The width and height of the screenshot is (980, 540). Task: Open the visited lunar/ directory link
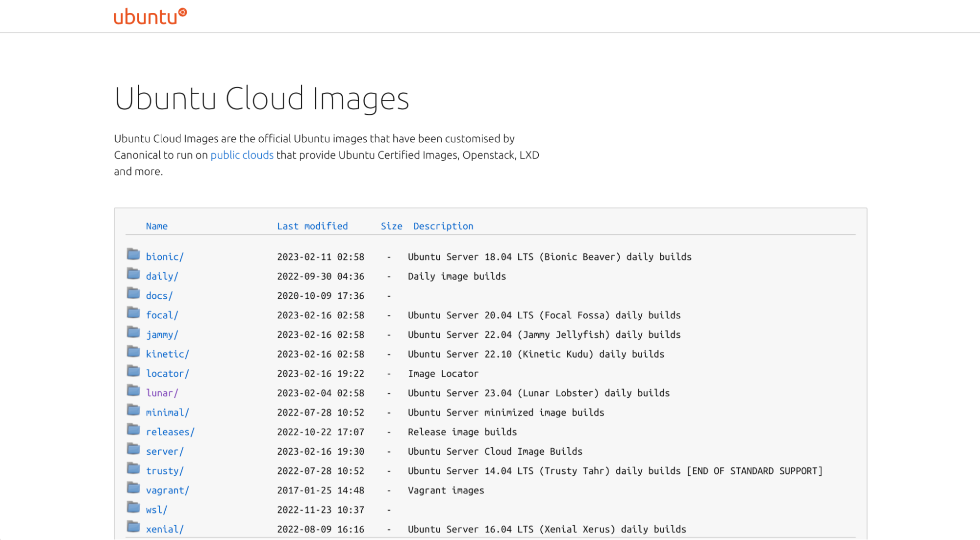coord(162,393)
